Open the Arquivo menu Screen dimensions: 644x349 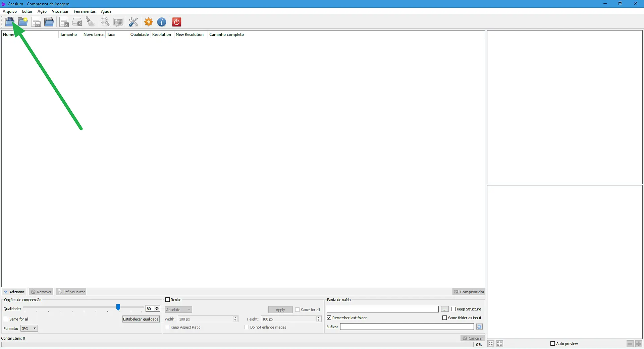coord(10,11)
